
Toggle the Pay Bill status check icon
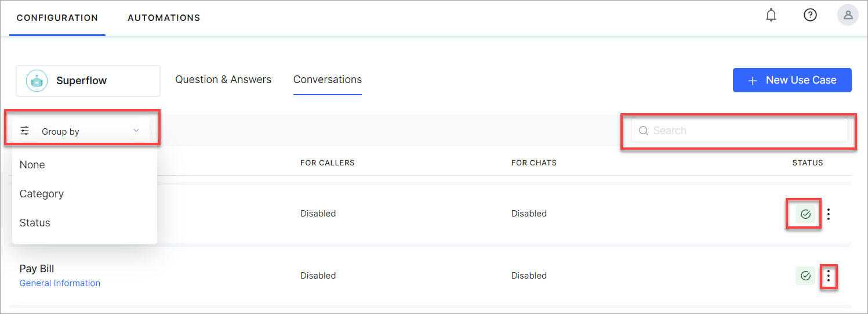(x=805, y=276)
